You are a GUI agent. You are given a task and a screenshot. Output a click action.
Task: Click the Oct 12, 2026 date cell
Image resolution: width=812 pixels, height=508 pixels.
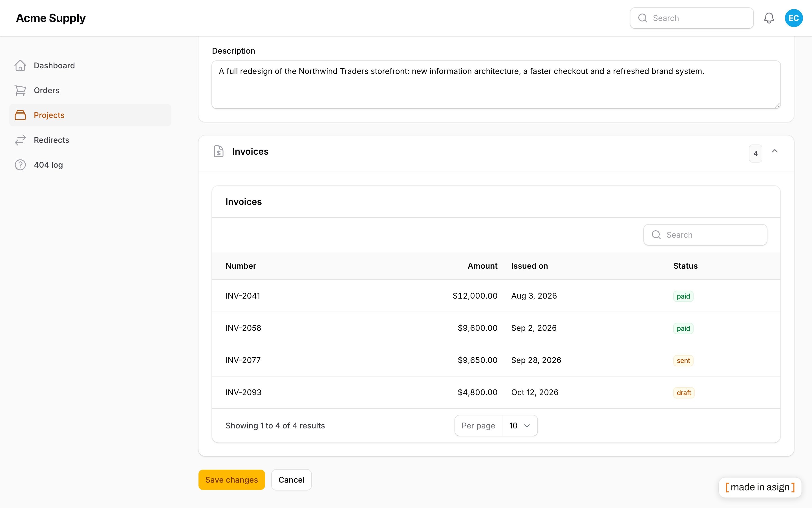tap(535, 392)
